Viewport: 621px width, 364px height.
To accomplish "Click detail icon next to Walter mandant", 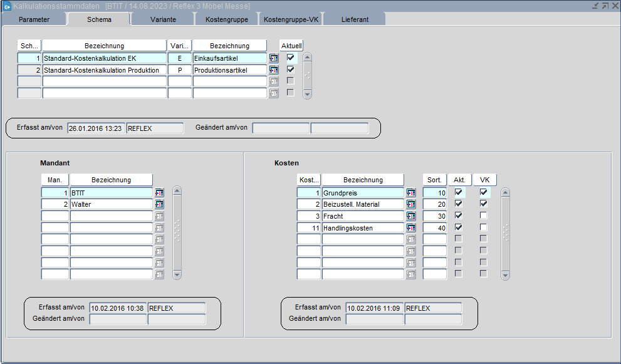I will [159, 204].
